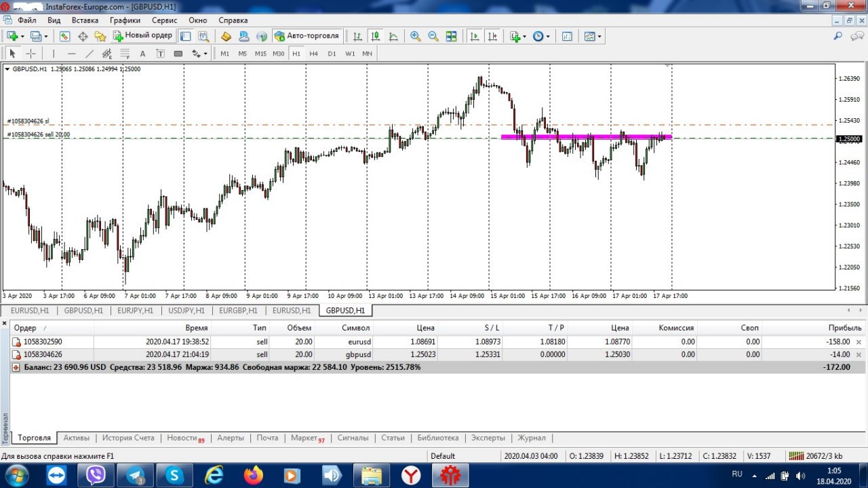Click the Новый ордер button

pos(142,35)
